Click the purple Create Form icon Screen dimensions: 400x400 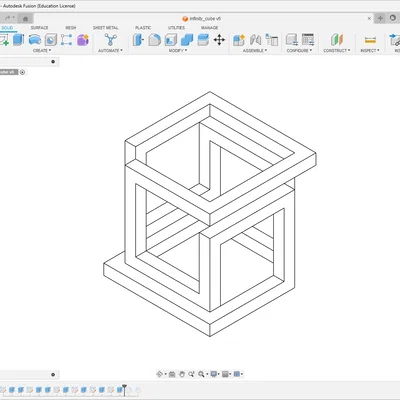(83, 40)
